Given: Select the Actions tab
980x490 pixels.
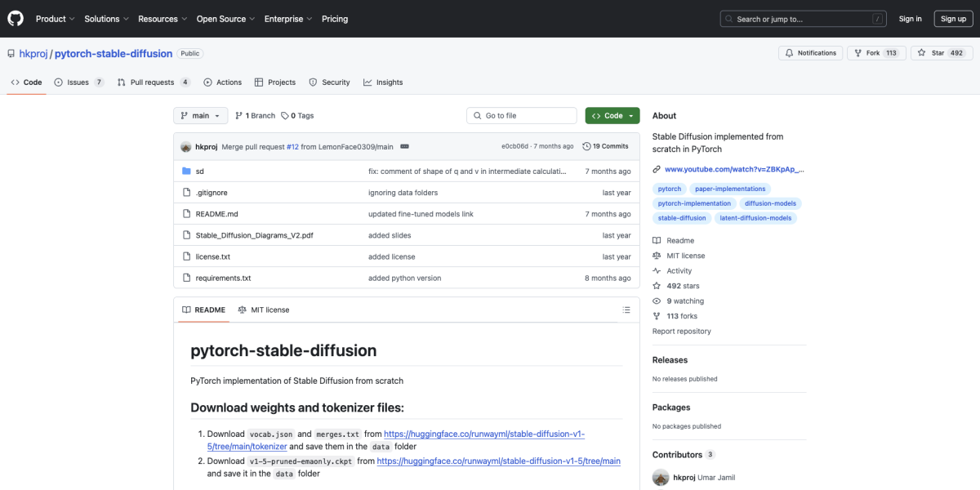Looking at the screenshot, I should (x=222, y=82).
